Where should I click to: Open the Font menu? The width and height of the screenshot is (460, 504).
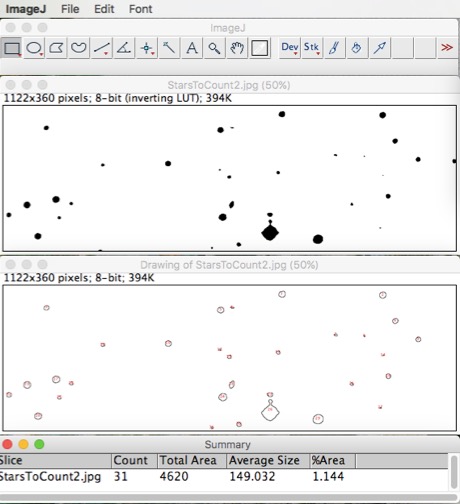(x=140, y=9)
